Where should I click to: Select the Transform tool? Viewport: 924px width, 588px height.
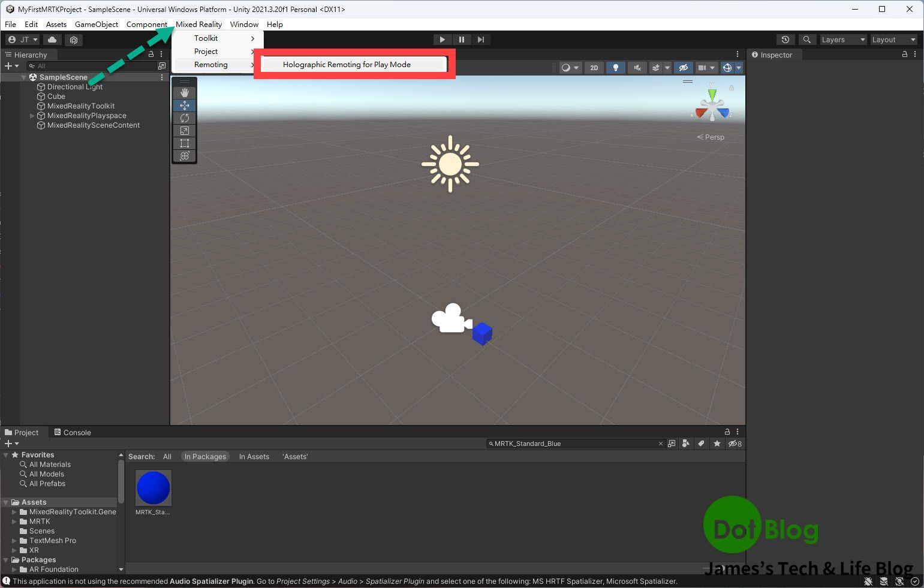tap(184, 155)
